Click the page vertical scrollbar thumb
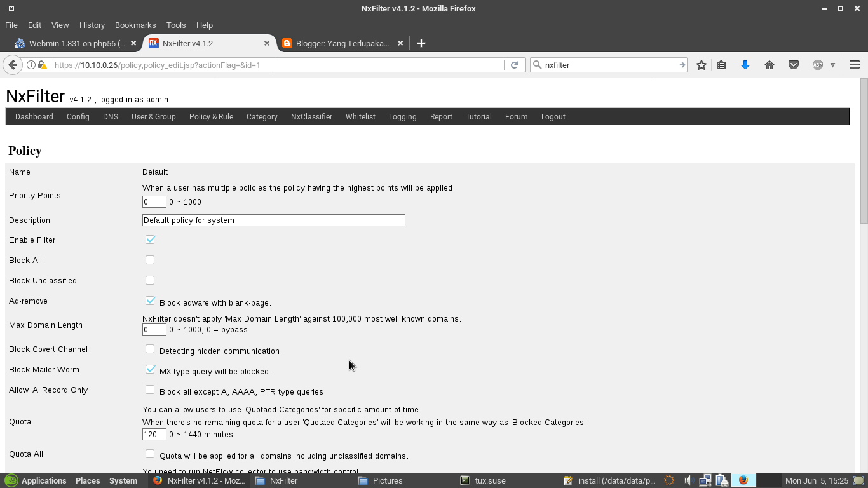This screenshot has height=488, width=868. coord(864,150)
